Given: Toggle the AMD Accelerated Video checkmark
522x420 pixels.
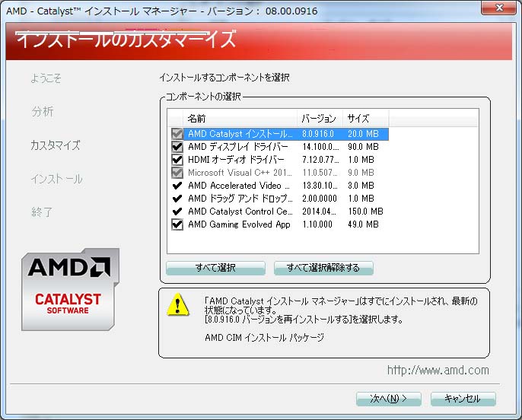Looking at the screenshot, I should (x=177, y=186).
